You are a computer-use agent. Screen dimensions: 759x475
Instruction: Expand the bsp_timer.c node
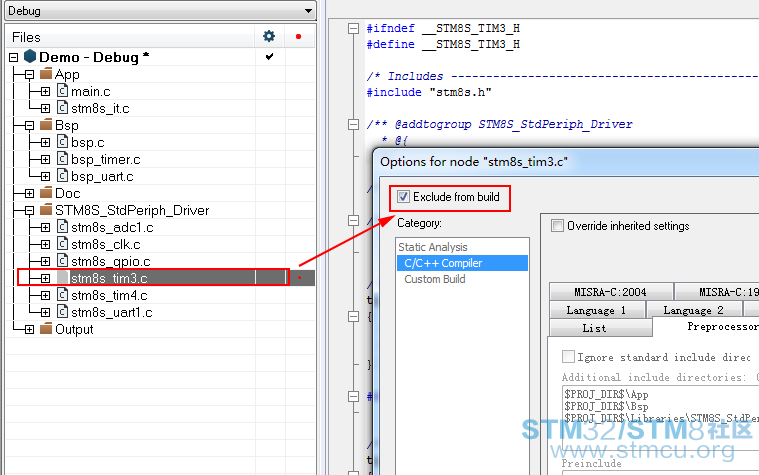click(46, 160)
